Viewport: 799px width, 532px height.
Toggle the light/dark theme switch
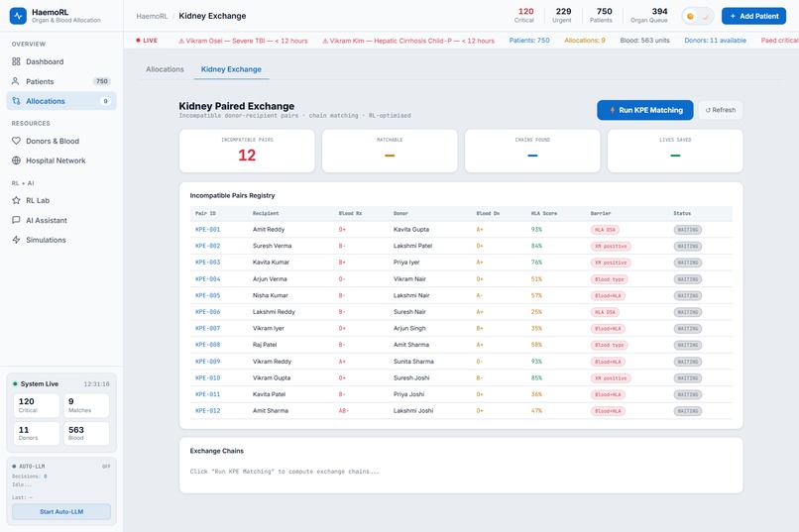click(698, 16)
